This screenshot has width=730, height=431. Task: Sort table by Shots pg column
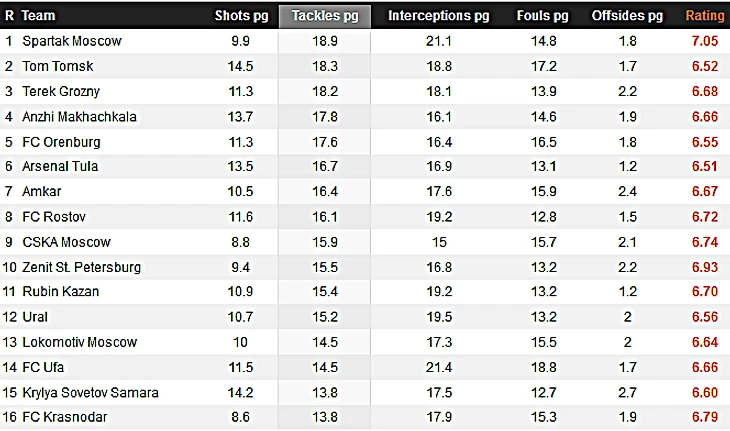point(240,16)
